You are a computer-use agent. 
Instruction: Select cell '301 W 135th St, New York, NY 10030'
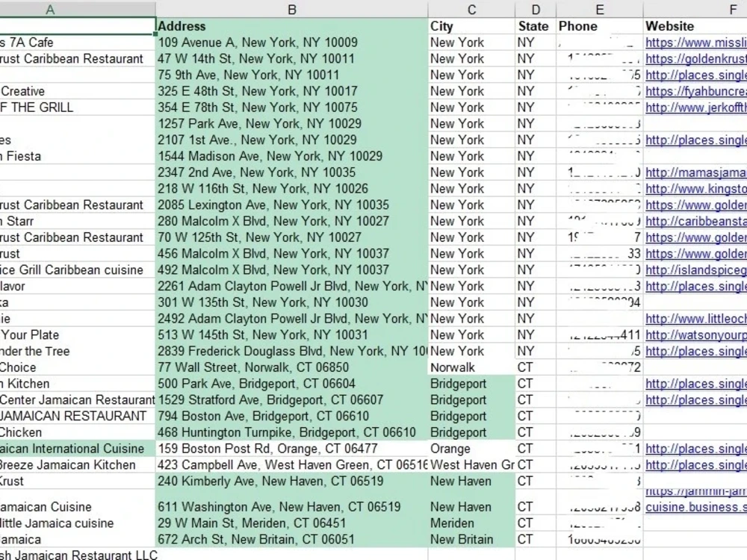coord(291,302)
